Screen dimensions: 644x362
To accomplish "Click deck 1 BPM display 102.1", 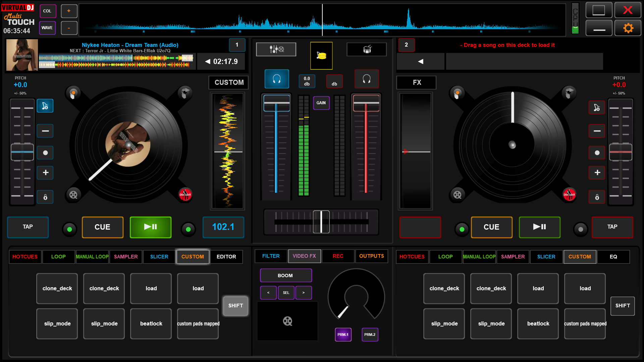I will (223, 227).
